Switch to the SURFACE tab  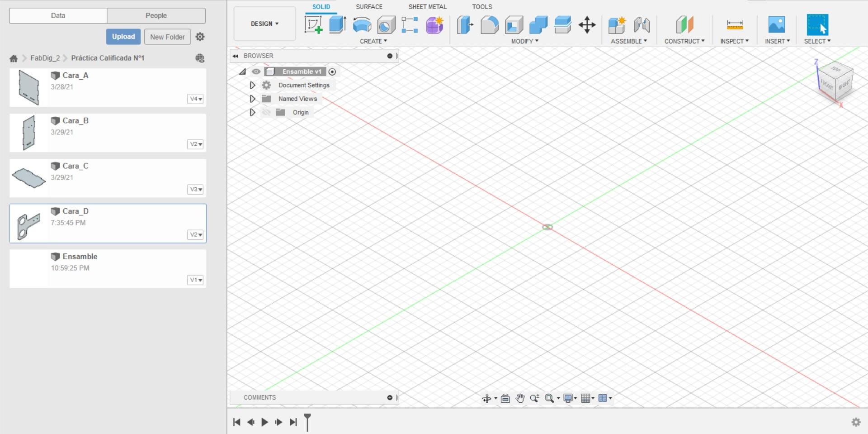point(369,7)
